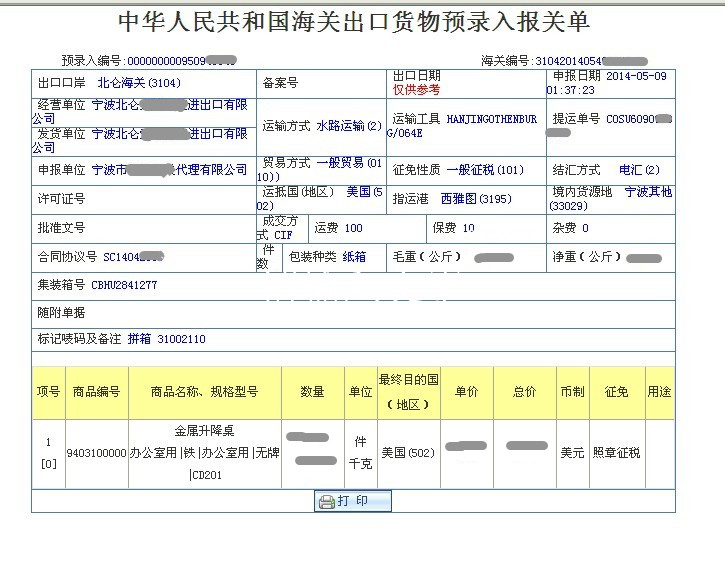Click model text |CD201
This screenshot has width=725, height=584.
(x=205, y=475)
